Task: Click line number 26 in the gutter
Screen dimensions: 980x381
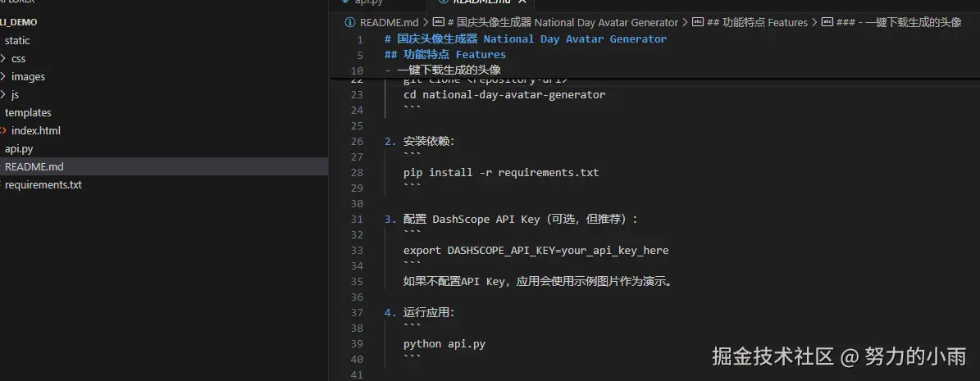Action: click(357, 141)
